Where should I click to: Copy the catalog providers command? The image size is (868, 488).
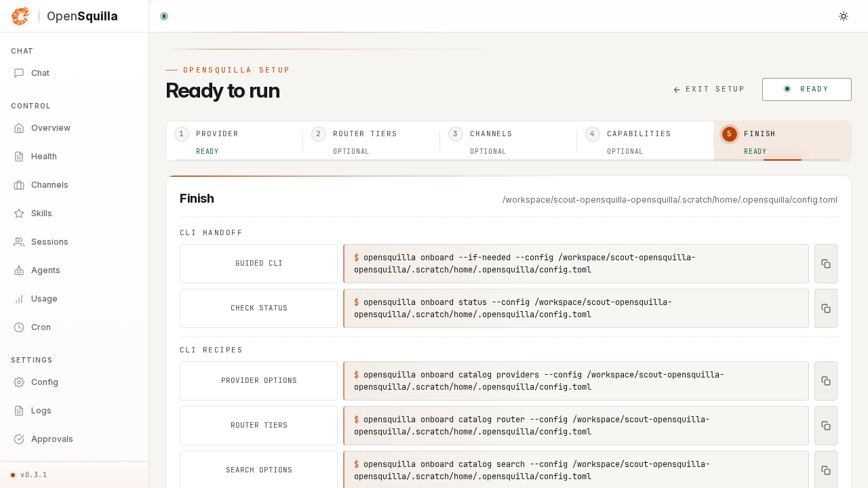click(x=826, y=381)
